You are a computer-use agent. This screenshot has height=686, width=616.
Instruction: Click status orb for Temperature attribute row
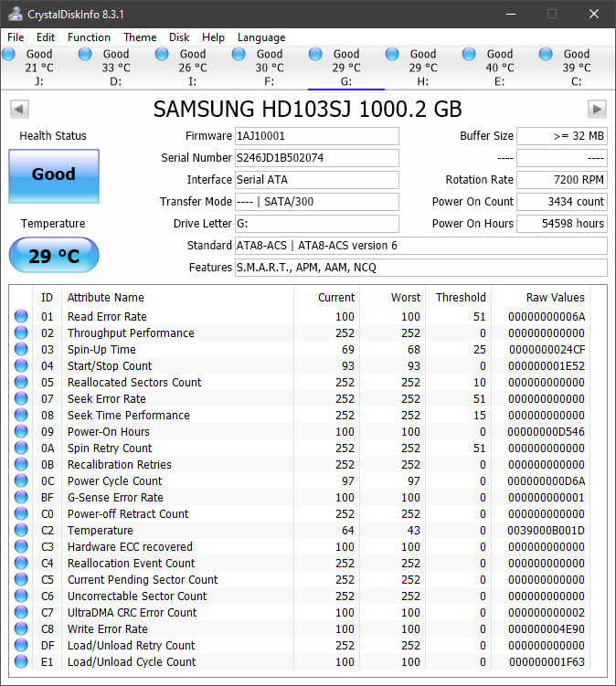click(21, 530)
